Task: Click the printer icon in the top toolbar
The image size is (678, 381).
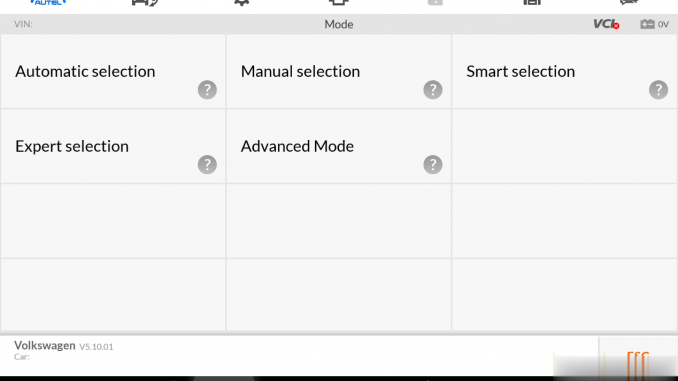Action: [x=339, y=3]
